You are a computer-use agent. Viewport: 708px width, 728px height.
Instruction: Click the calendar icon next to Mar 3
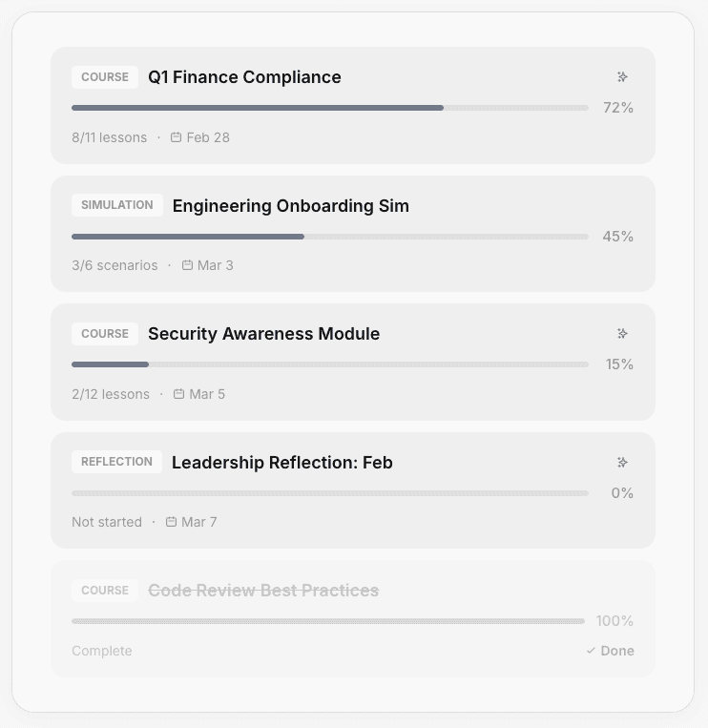pyautogui.click(x=187, y=265)
